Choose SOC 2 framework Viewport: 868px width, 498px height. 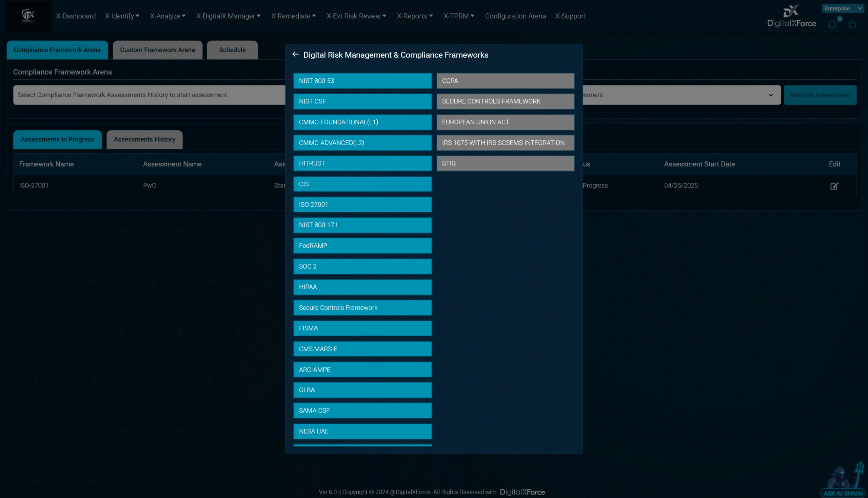click(x=362, y=266)
